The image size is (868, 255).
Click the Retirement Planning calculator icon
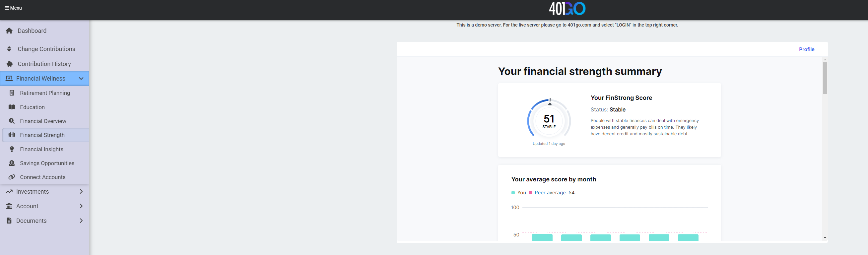tap(12, 93)
